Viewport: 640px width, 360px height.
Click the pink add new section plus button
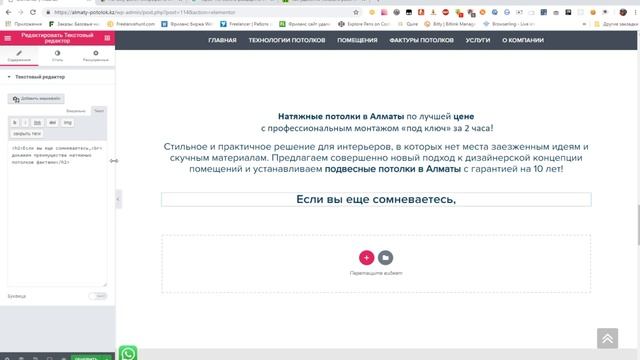pyautogui.click(x=367, y=258)
